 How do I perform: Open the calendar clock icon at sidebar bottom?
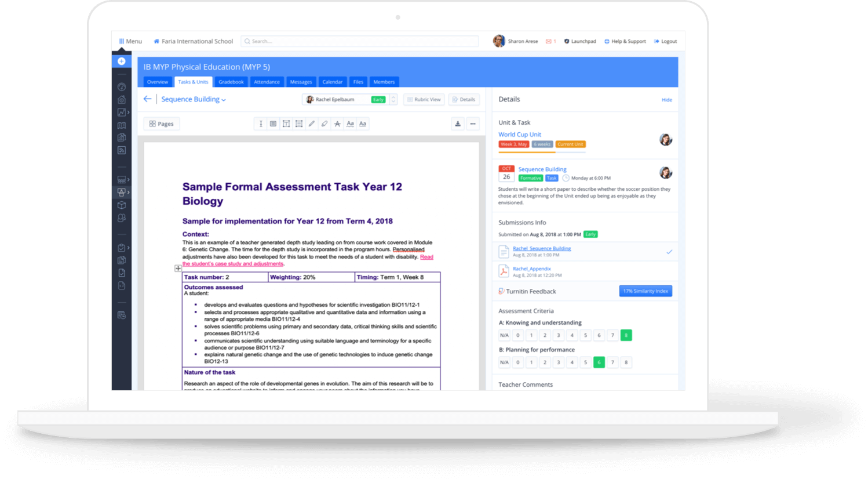click(x=121, y=315)
